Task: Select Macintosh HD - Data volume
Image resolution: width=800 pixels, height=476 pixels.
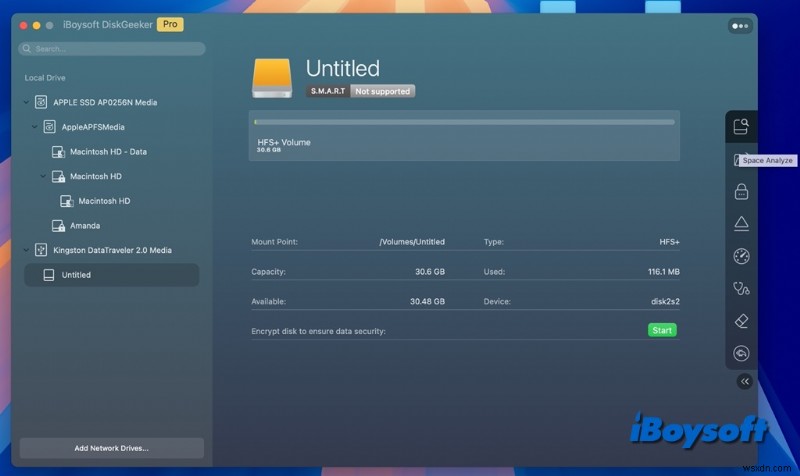Action: [108, 152]
